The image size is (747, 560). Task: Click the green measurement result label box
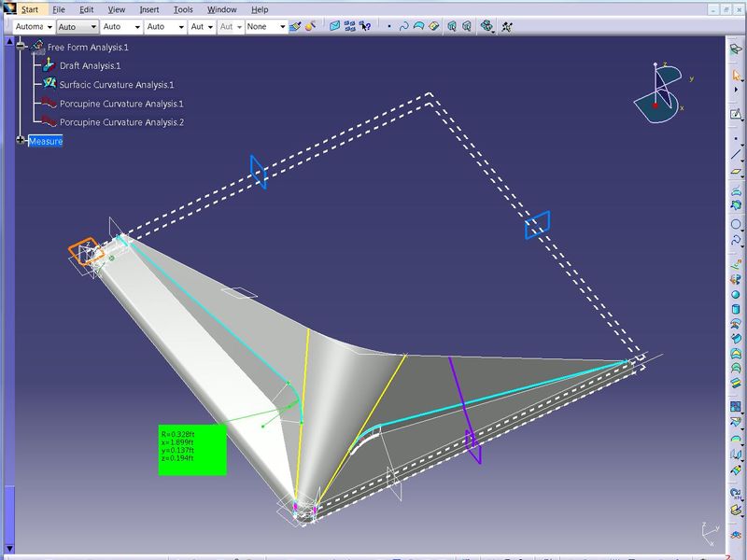[192, 450]
